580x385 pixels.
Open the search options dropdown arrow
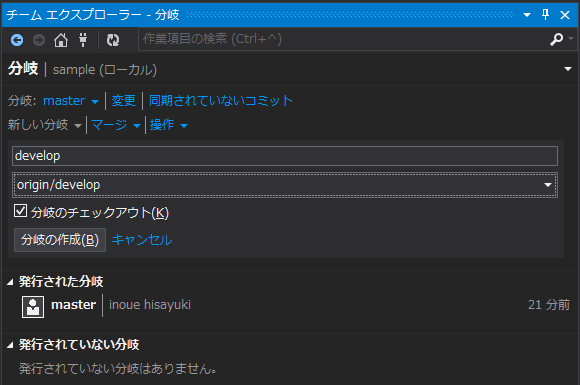pyautogui.click(x=571, y=38)
